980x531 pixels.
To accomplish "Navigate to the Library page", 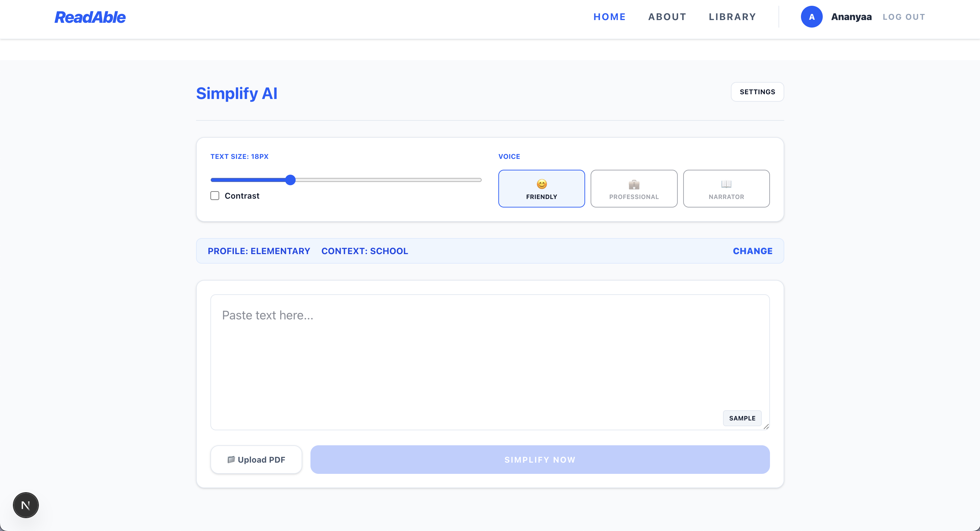I will [732, 17].
